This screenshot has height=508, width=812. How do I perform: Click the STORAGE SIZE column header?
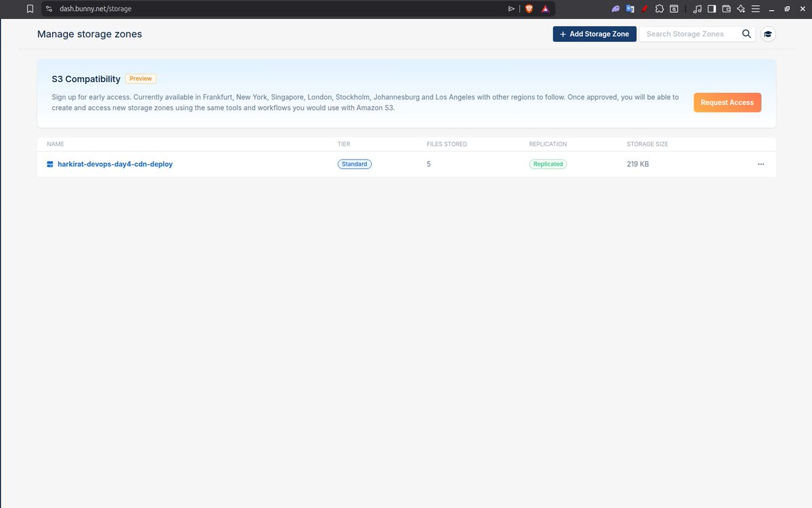pyautogui.click(x=648, y=144)
